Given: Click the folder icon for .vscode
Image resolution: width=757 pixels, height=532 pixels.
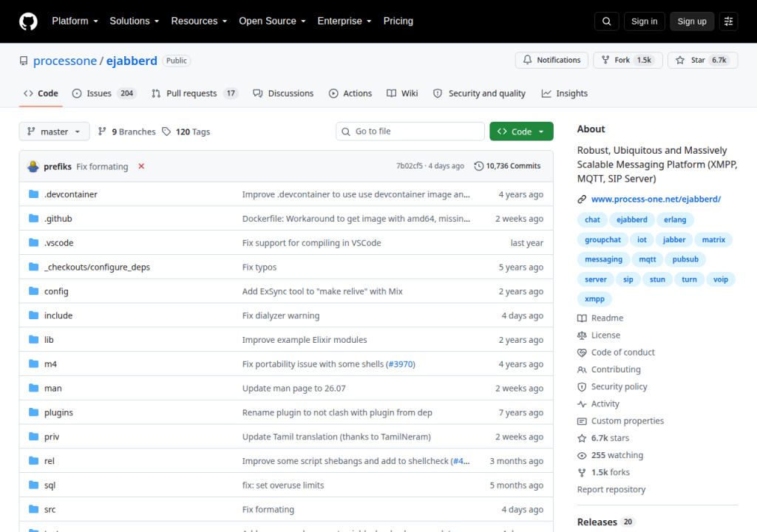Looking at the screenshot, I should pos(34,242).
